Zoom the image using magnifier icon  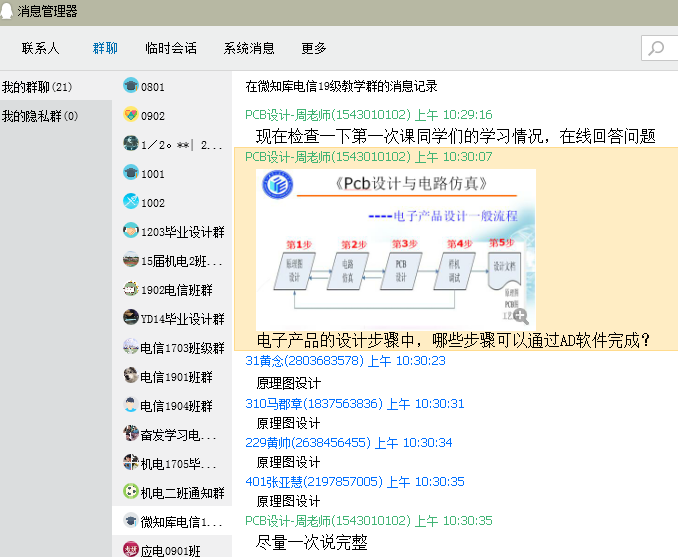point(520,317)
